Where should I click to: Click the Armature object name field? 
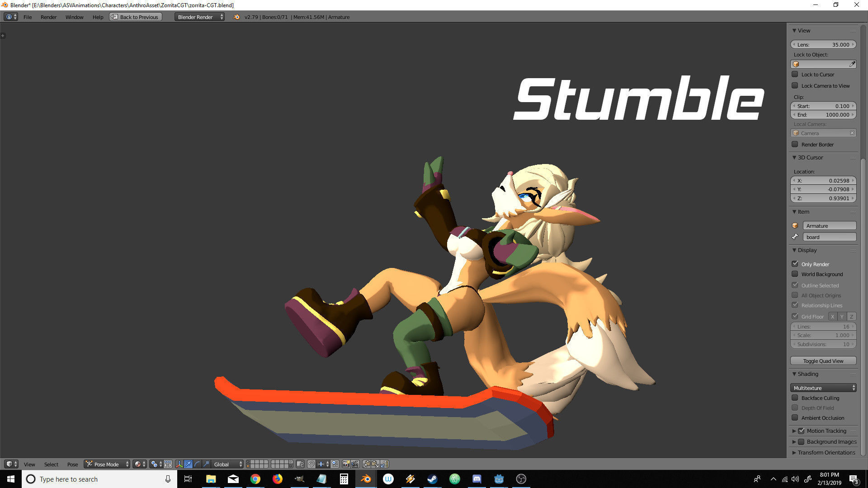tap(830, 225)
